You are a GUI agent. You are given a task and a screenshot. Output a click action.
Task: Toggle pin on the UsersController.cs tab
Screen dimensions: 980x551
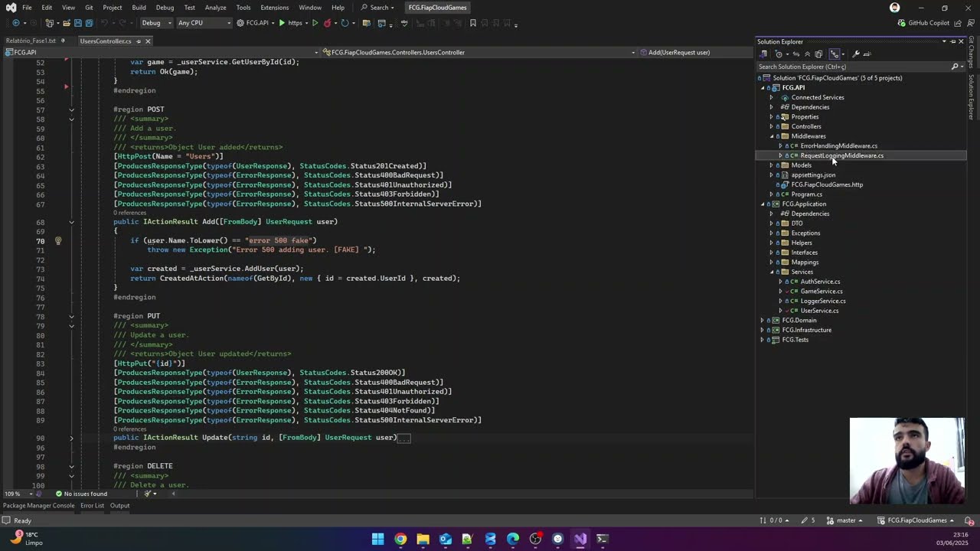[x=139, y=41]
